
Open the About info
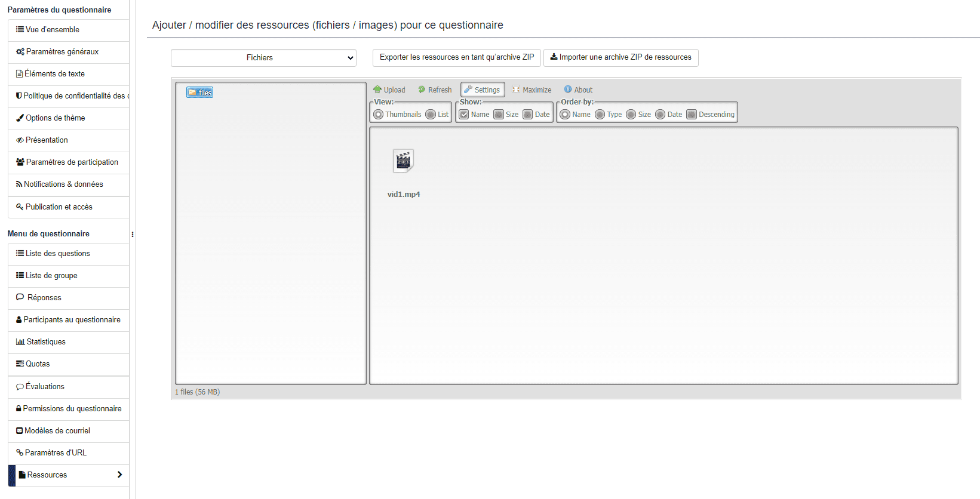point(578,90)
